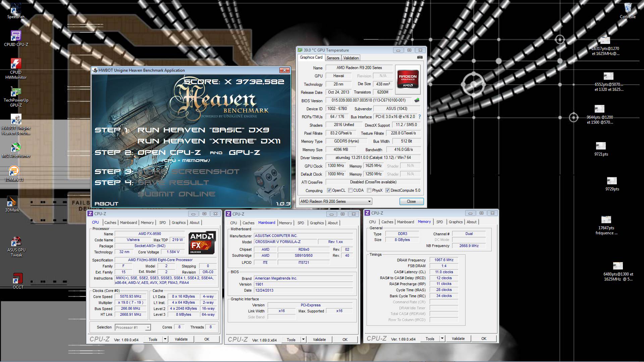644x362 pixels.
Task: Click the GPU Clock 1300 MHz value
Action: [336, 166]
